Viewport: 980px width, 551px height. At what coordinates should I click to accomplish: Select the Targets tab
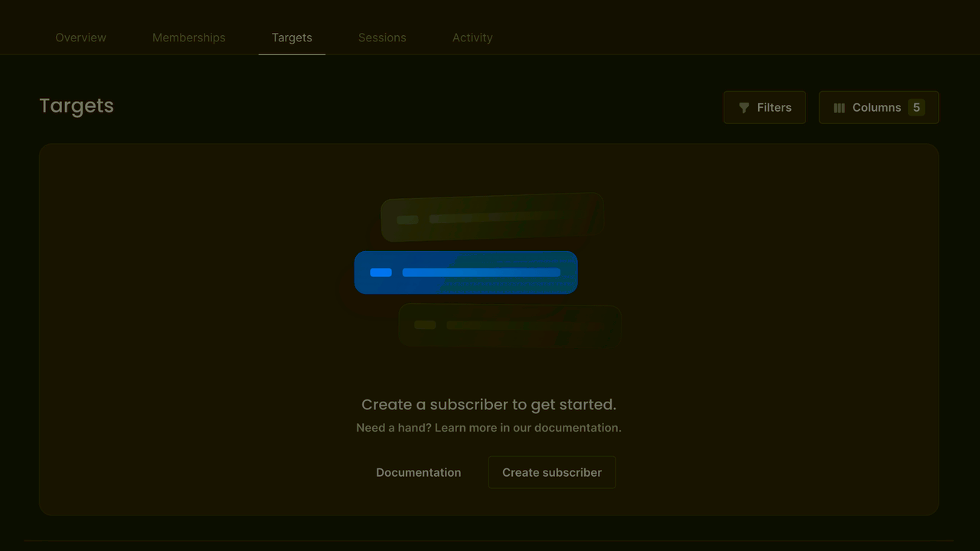click(292, 37)
